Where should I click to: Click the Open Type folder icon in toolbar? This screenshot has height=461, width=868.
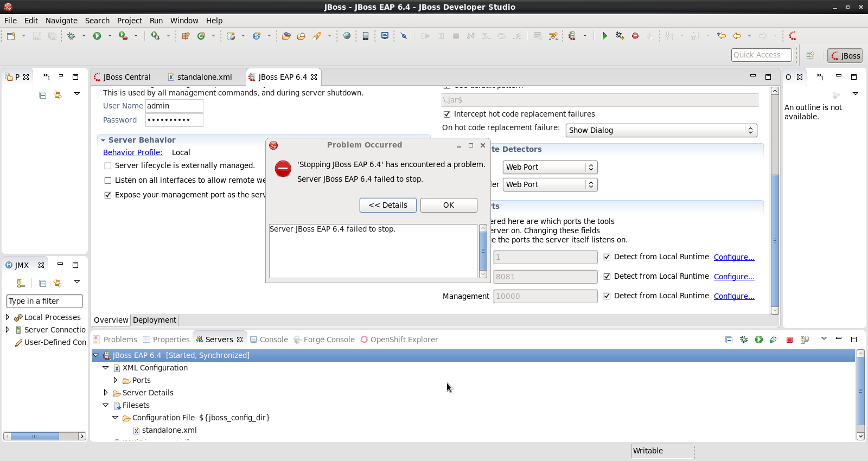286,36
